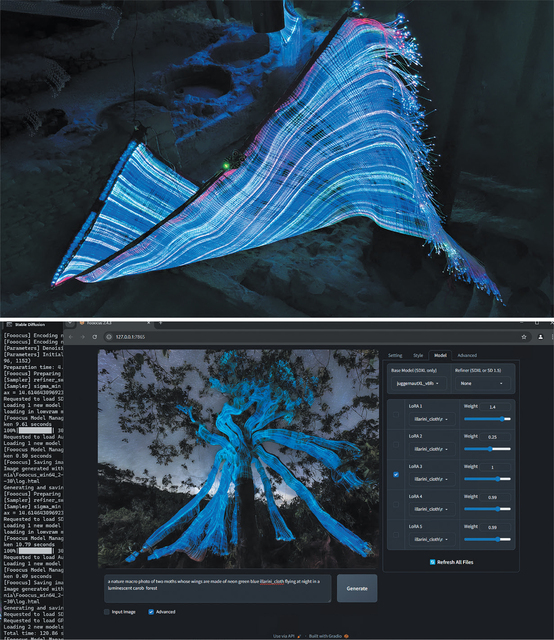554x640 pixels.
Task: Adjust the LoRA 3 weight slider
Action: (x=487, y=479)
